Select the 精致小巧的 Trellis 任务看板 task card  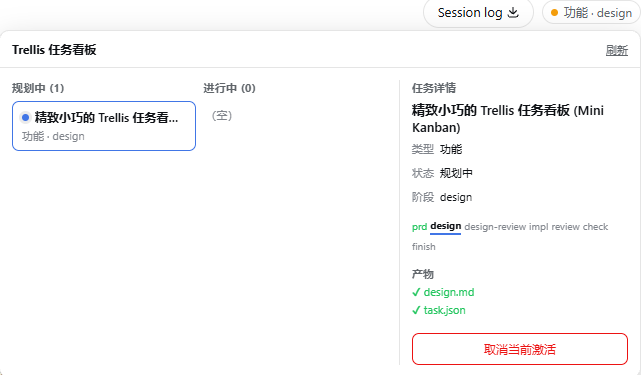coord(104,126)
